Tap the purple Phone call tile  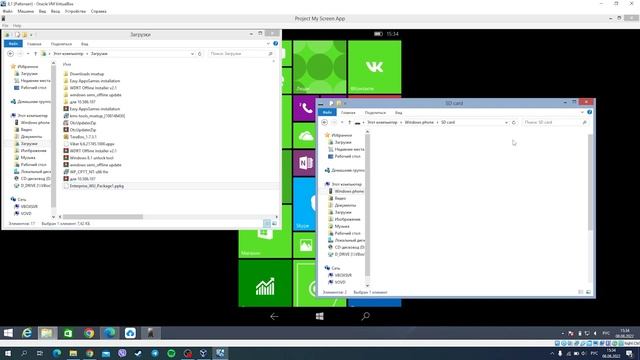pyautogui.click(x=304, y=108)
